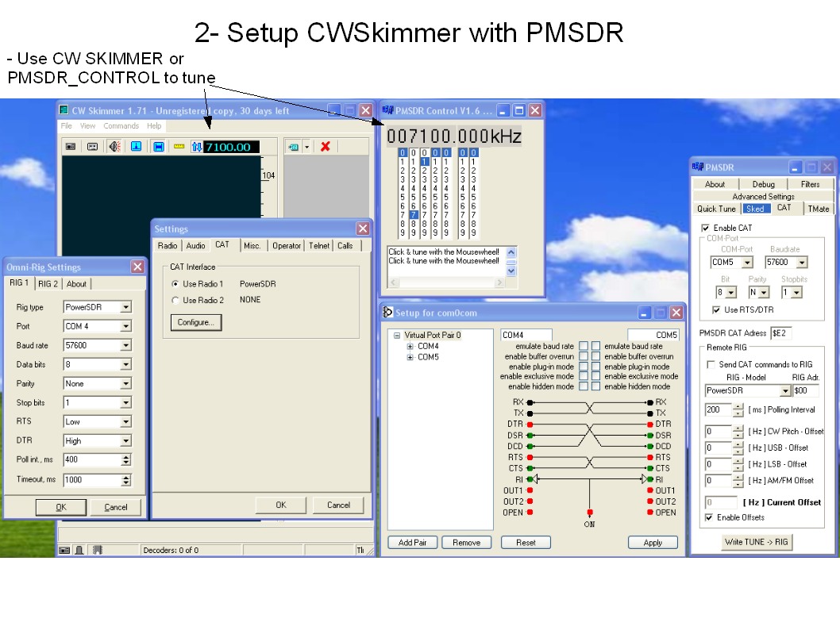Screen dimensions: 840x630
Task: Open the File menu in CW Skimmer
Action: coord(67,126)
